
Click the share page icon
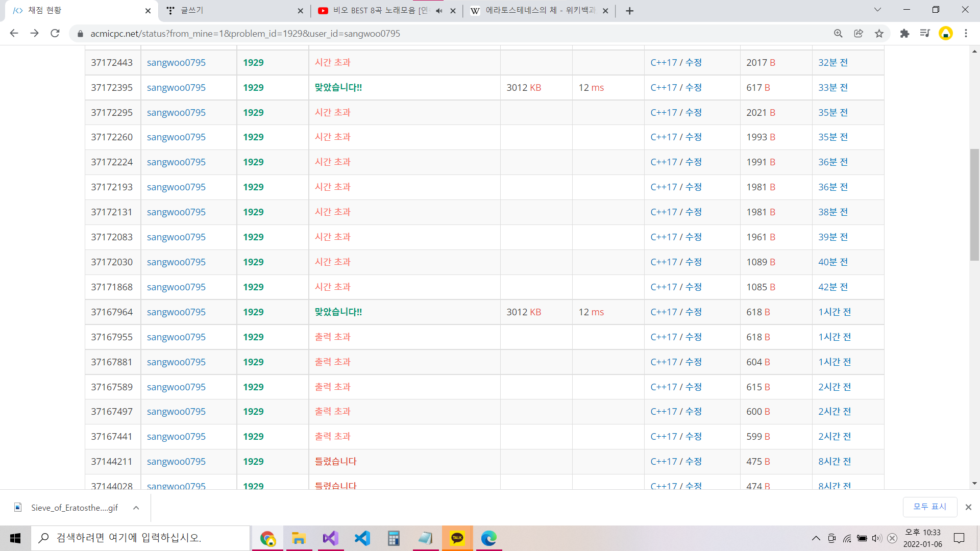pos(859,34)
